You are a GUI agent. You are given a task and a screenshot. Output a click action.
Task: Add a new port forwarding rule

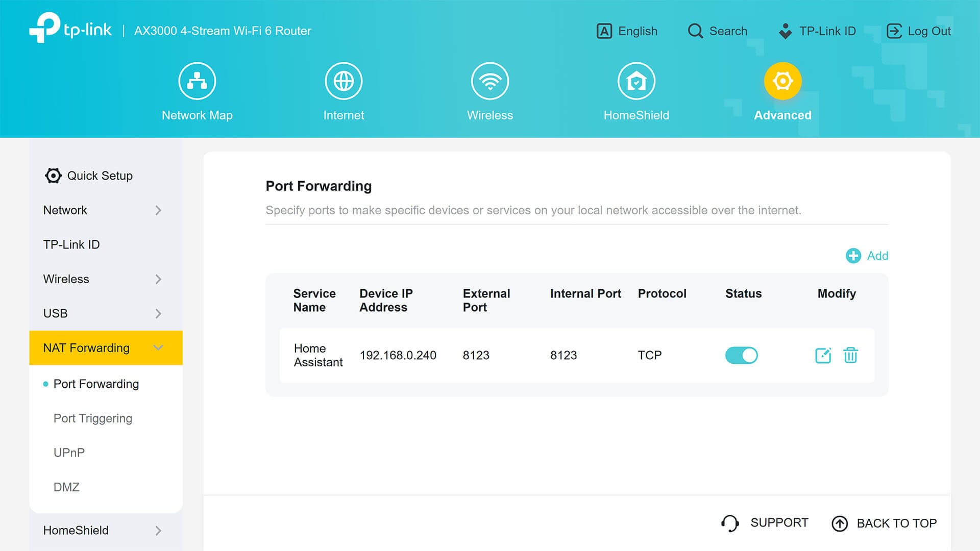tap(867, 256)
